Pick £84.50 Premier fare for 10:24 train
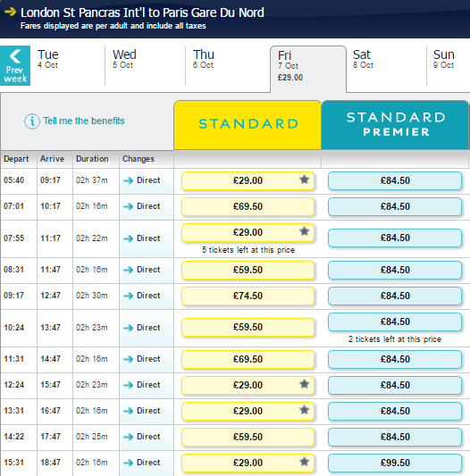470x476 pixels. (395, 322)
